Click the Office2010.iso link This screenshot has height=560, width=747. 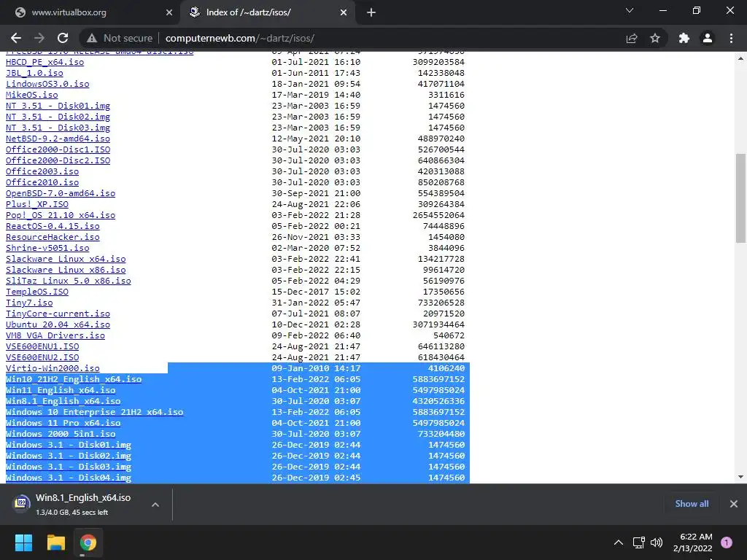tap(42, 182)
